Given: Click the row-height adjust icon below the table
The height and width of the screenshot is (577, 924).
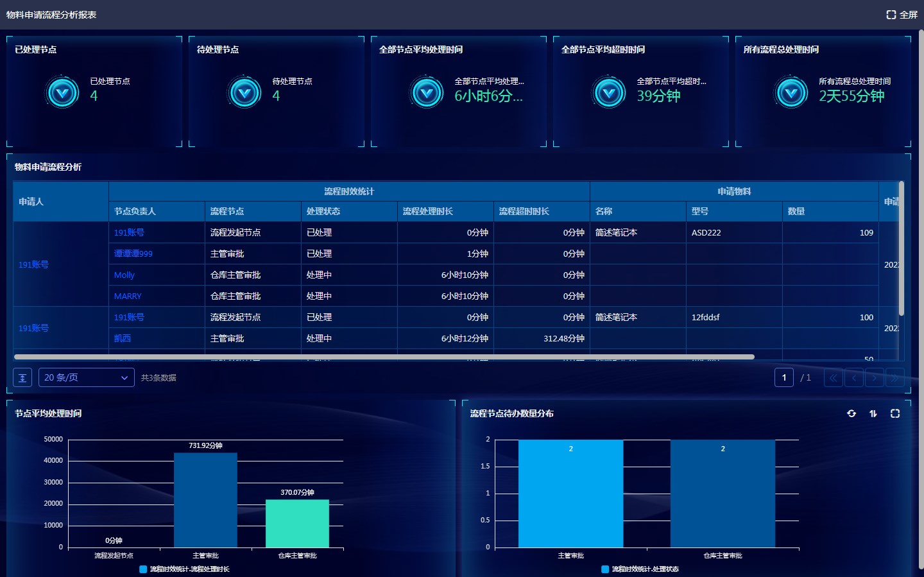Looking at the screenshot, I should (22, 377).
